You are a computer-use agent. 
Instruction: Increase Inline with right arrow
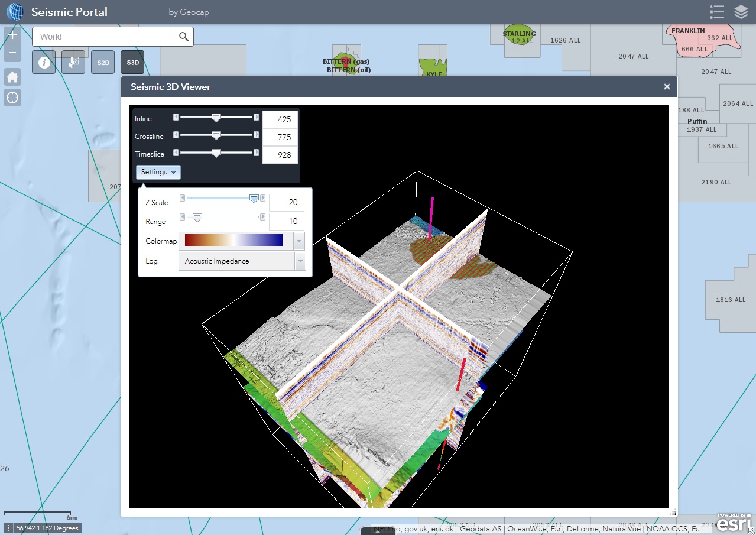click(256, 117)
